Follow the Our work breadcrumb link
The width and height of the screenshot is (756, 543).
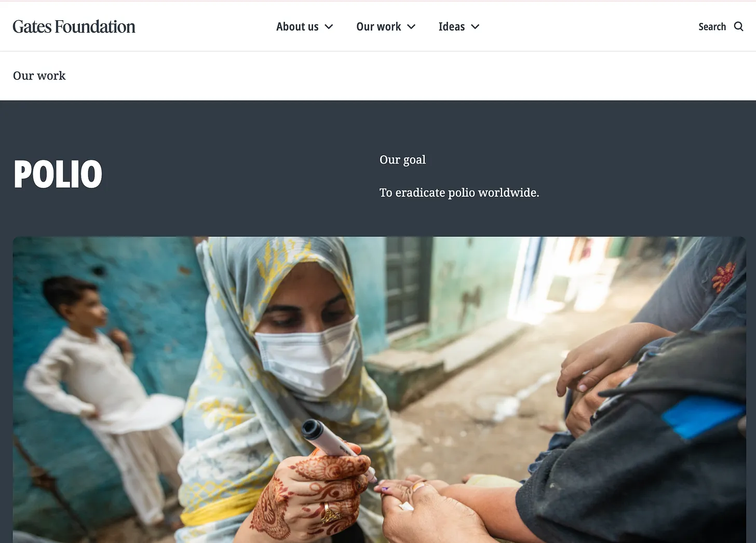tap(39, 76)
